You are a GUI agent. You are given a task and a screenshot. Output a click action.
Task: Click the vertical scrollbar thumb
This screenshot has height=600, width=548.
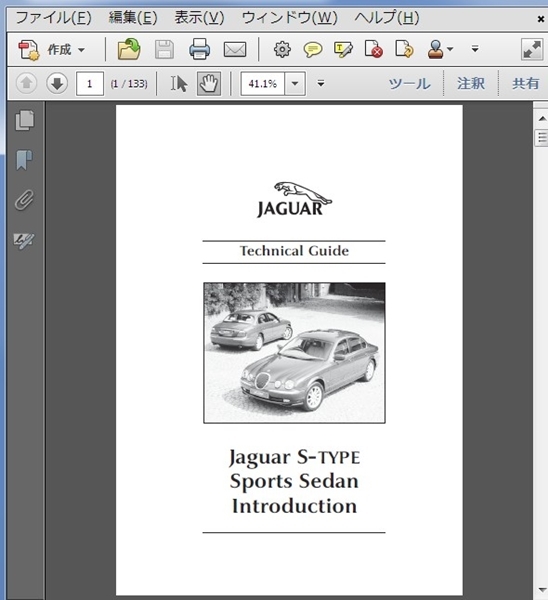pyautogui.click(x=541, y=138)
